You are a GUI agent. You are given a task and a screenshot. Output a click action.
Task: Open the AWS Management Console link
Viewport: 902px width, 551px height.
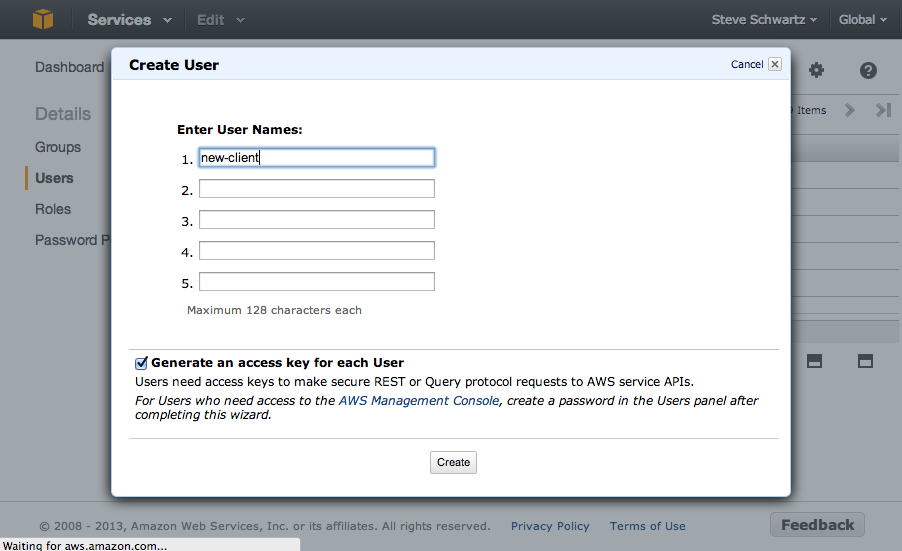point(419,400)
